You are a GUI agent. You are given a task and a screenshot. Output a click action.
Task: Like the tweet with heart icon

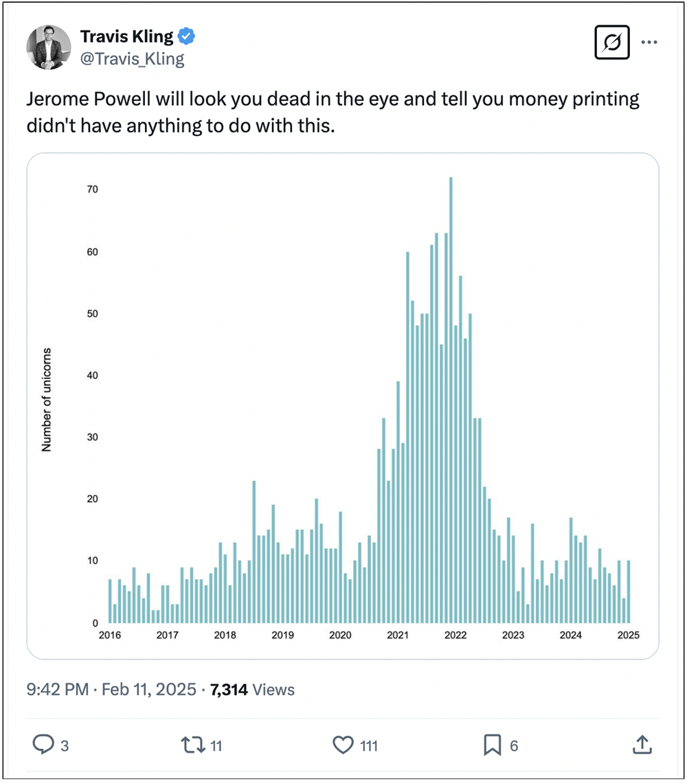point(342,745)
